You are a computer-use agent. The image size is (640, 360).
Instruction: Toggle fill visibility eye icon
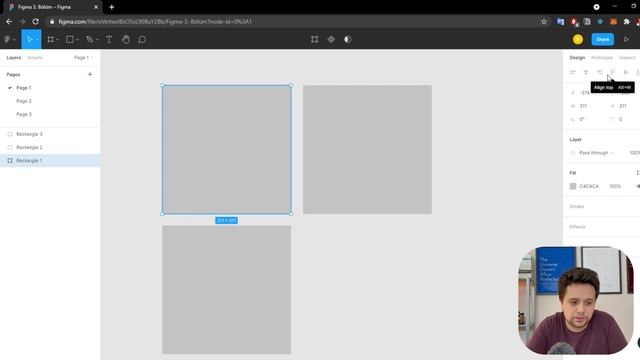[x=638, y=186]
